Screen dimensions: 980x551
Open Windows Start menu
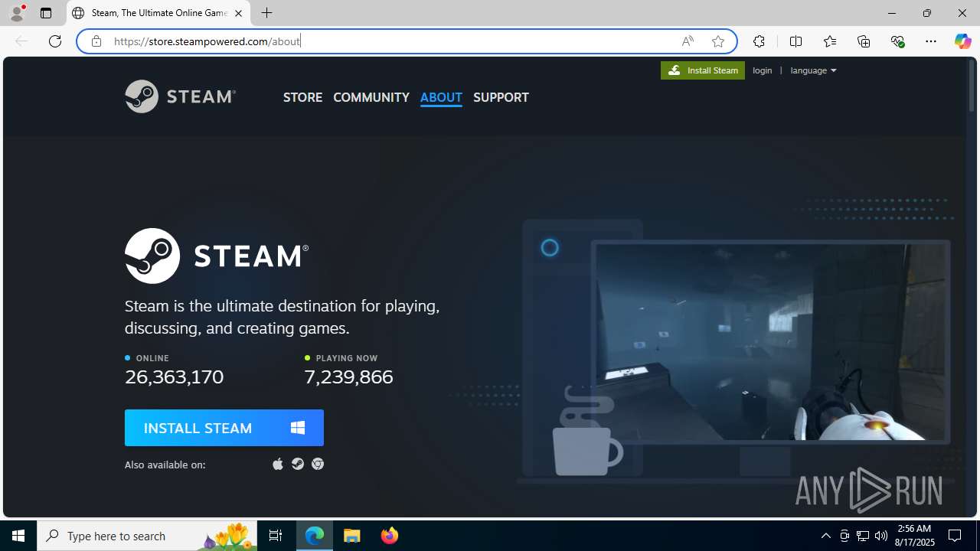coord(18,536)
